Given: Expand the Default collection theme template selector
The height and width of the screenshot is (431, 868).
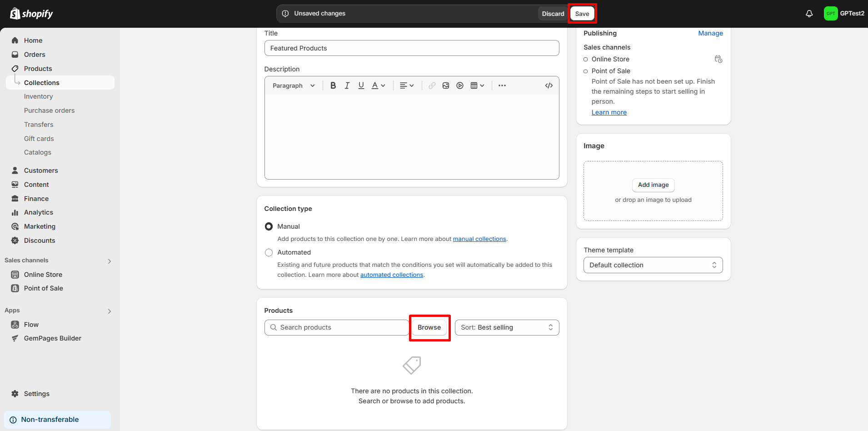Looking at the screenshot, I should point(653,265).
